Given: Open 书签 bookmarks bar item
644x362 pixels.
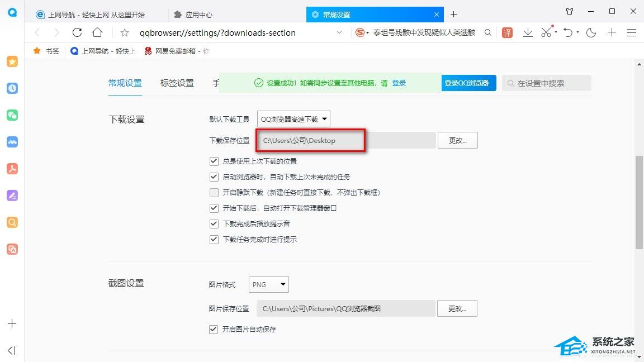Looking at the screenshot, I should [47, 51].
